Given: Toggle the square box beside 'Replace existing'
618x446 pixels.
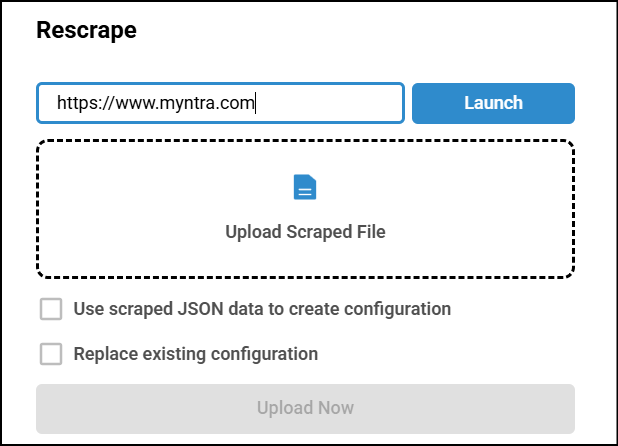Looking at the screenshot, I should 51,354.
